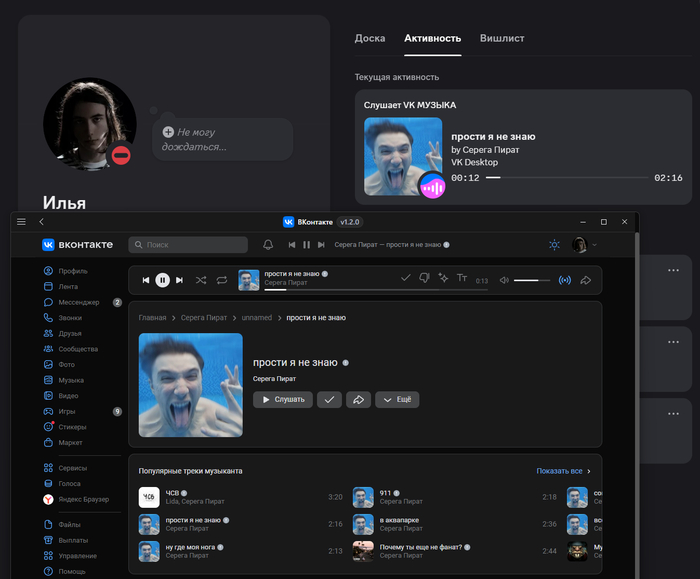Click the Поиск search field
The height and width of the screenshot is (579, 700).
(x=188, y=245)
